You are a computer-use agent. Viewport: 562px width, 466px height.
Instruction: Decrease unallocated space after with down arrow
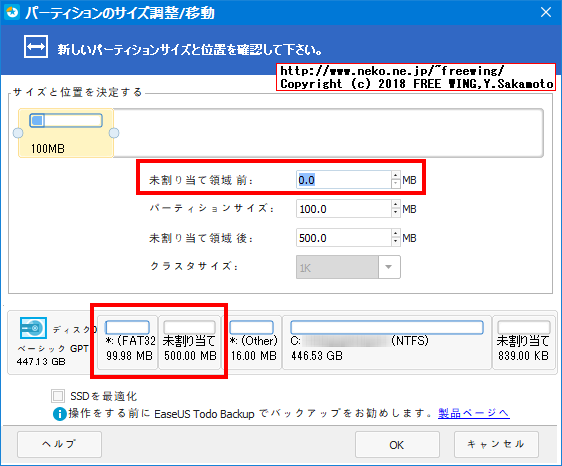[x=395, y=242]
